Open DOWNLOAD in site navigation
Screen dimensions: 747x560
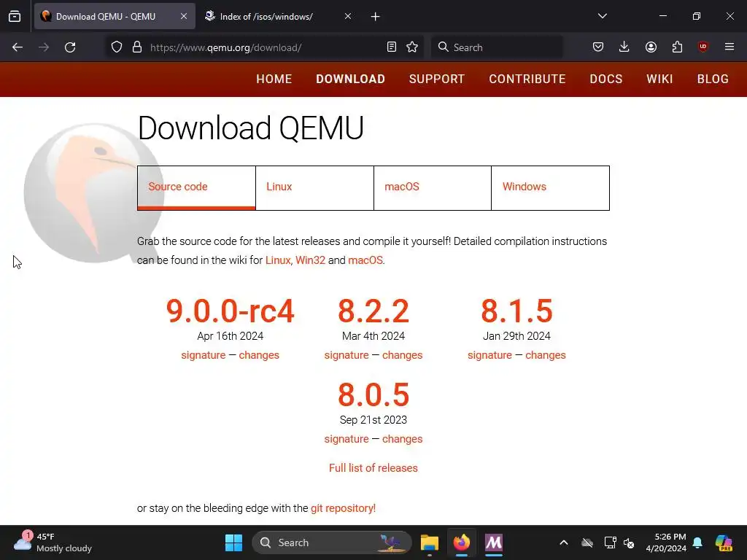(x=351, y=79)
